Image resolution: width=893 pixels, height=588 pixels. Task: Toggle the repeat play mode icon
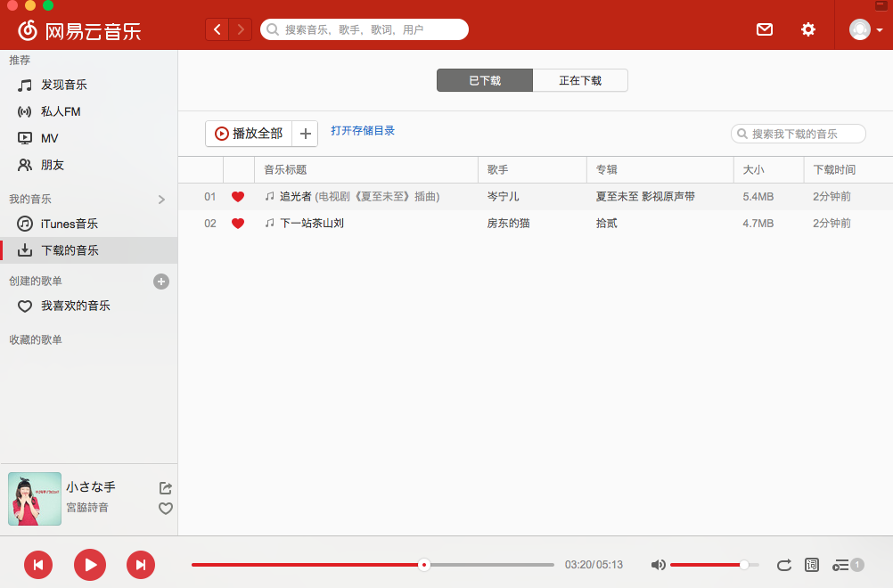783,565
